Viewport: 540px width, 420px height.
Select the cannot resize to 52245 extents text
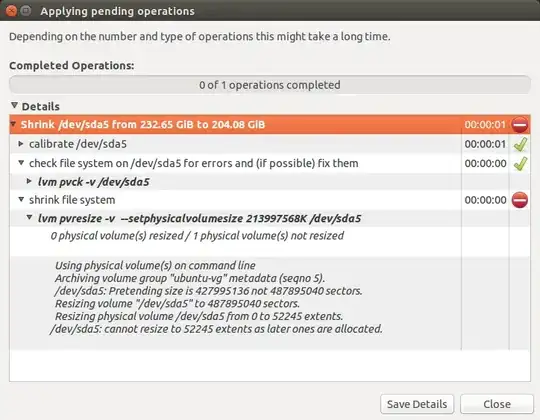pyautogui.click(x=216, y=329)
